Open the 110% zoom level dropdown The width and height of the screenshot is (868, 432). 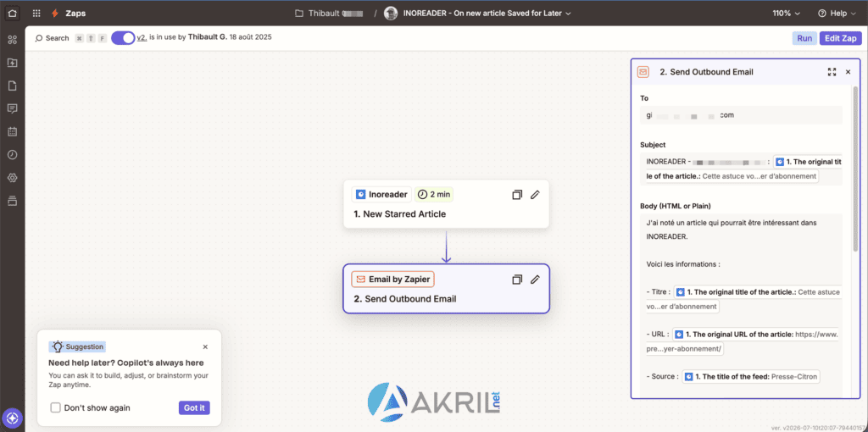787,14
